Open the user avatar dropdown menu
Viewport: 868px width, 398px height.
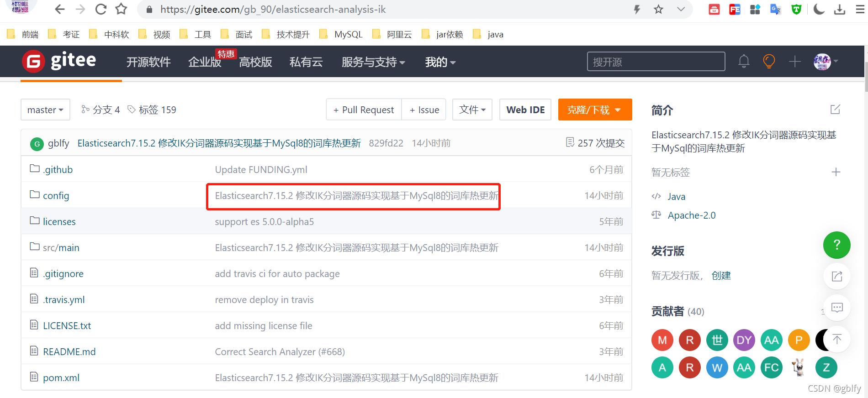(826, 61)
